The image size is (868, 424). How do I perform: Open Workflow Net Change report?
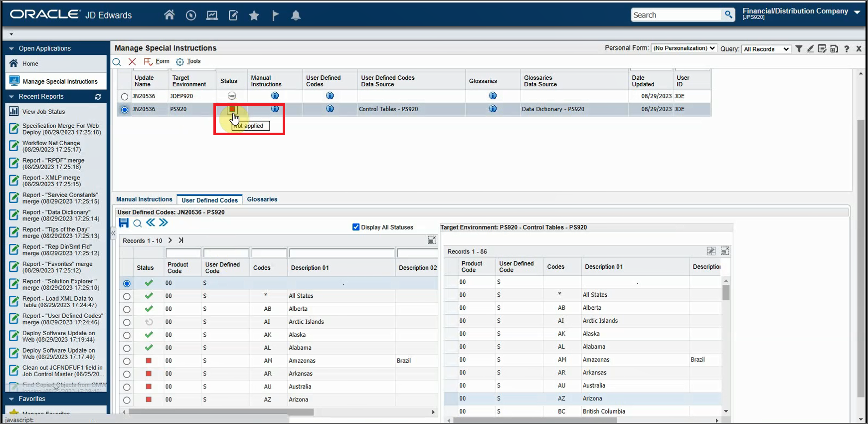(51, 146)
